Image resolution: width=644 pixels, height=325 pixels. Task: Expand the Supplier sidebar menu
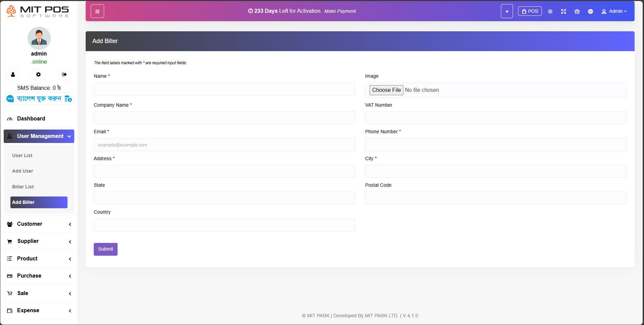[39, 241]
